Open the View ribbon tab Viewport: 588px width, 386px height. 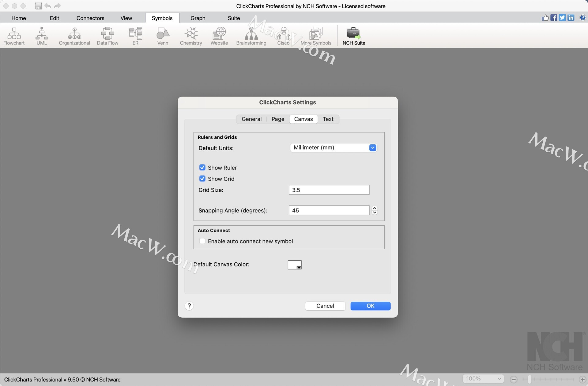[126, 18]
